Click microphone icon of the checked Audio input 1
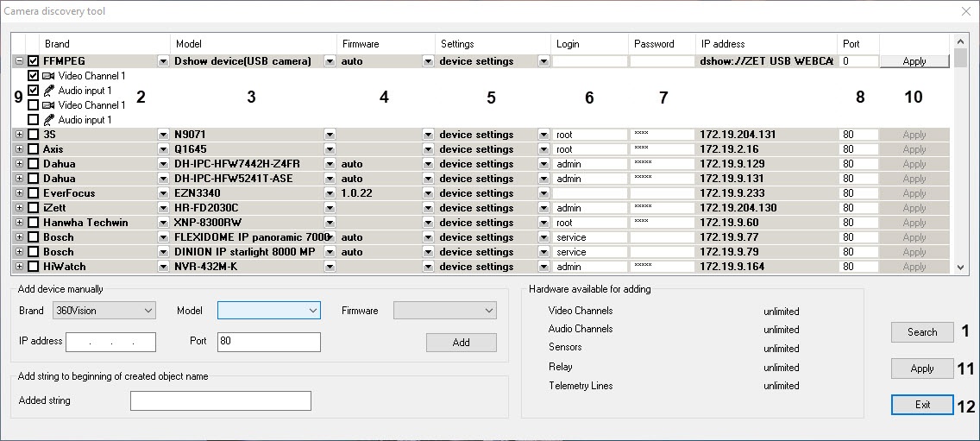The image size is (980, 441). click(48, 91)
